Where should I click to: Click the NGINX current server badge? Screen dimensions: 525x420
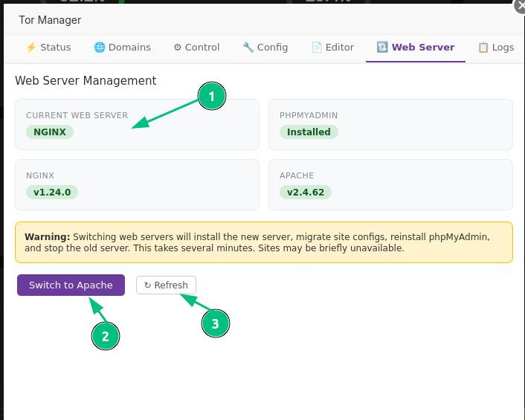point(50,132)
